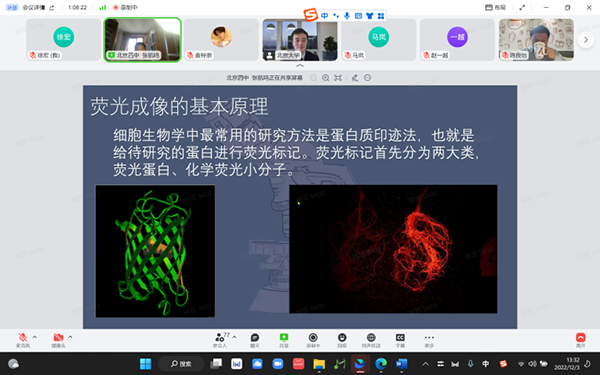
Task: Open the layout menu at top right
Action: point(496,7)
